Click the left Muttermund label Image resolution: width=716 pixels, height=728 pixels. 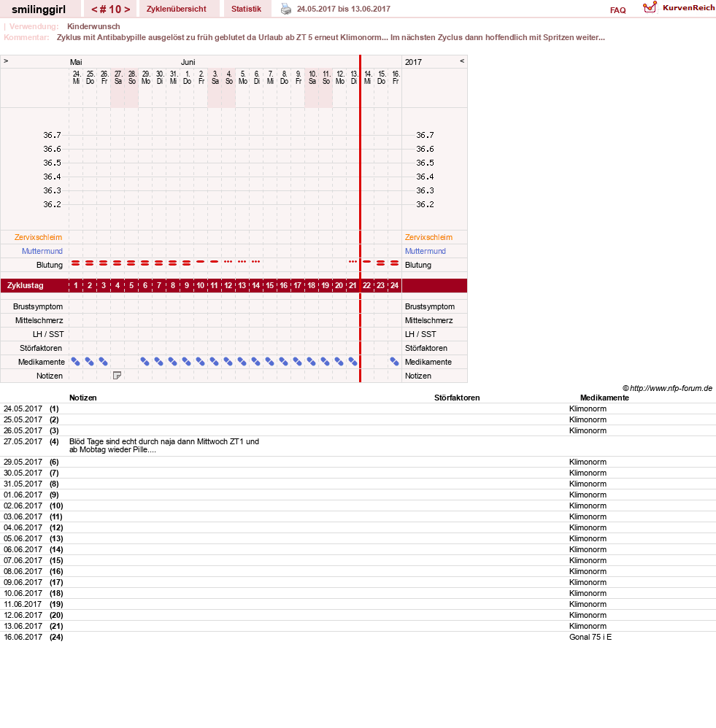tap(42, 251)
